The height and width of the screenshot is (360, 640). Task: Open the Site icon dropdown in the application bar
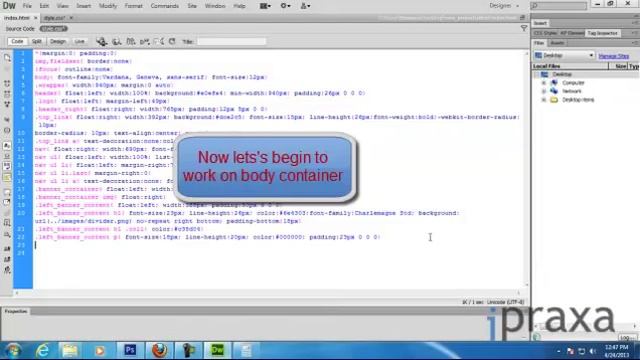[305, 6]
